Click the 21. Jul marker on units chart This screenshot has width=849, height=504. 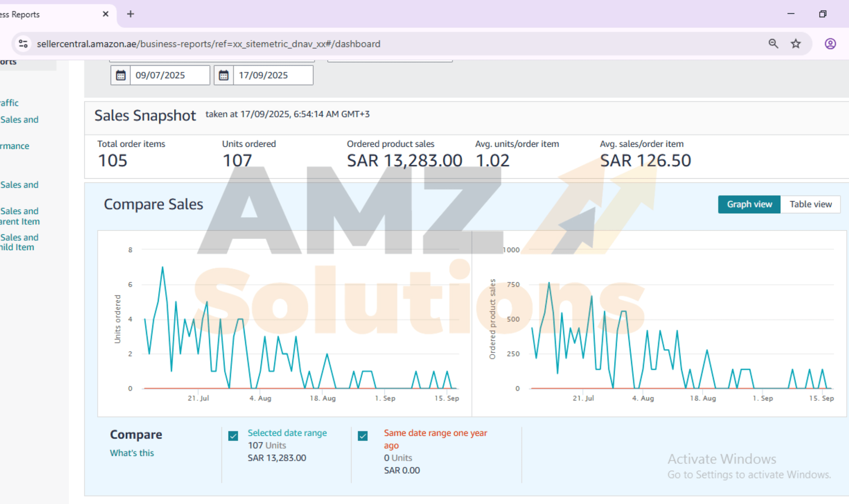pos(198,398)
